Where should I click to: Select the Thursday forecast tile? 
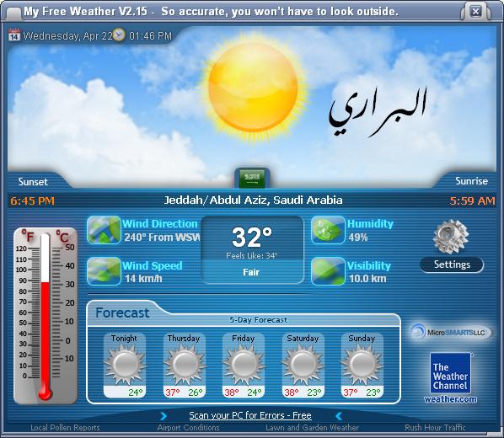pyautogui.click(x=185, y=366)
